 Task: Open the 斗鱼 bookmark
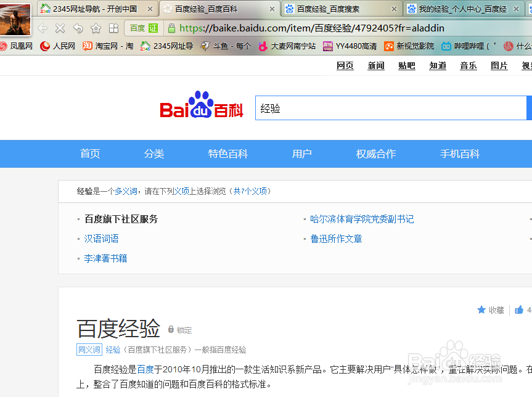pyautogui.click(x=226, y=46)
